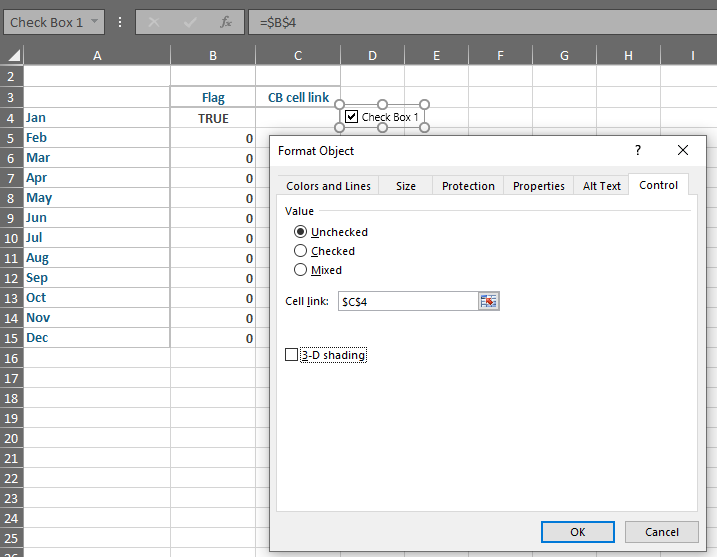This screenshot has height=557, width=717.
Task: Click the Cell link range selector icon
Action: click(488, 301)
